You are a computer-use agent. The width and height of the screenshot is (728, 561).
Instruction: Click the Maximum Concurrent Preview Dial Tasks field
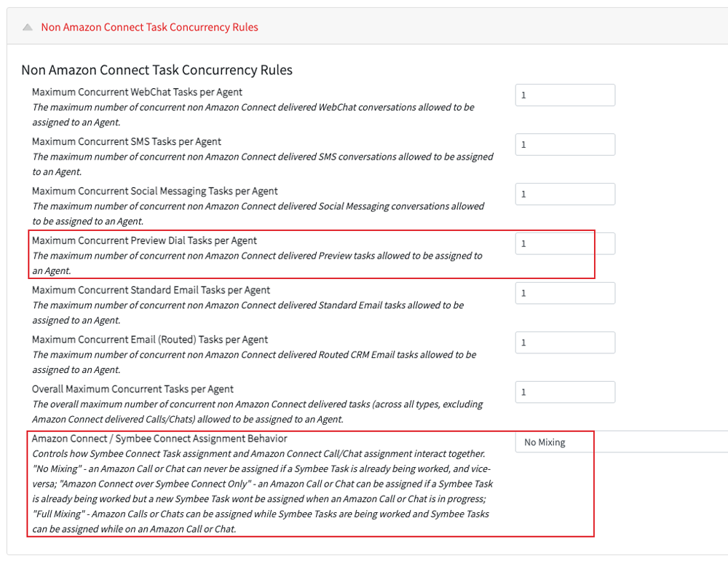pyautogui.click(x=565, y=243)
